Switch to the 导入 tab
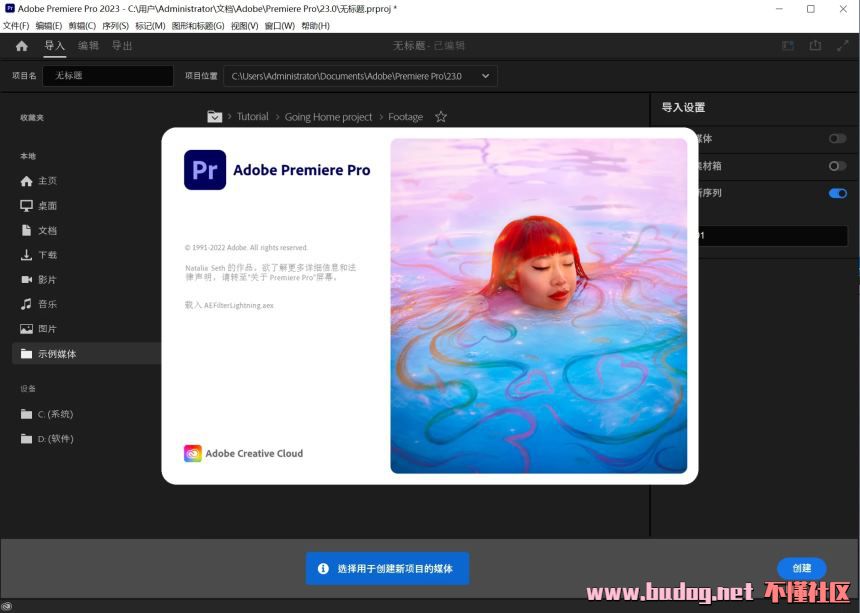The width and height of the screenshot is (860, 613). tap(55, 46)
